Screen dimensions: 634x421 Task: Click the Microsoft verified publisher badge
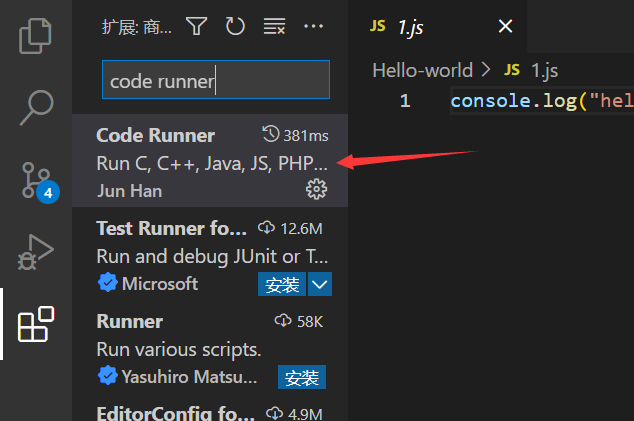pos(108,283)
